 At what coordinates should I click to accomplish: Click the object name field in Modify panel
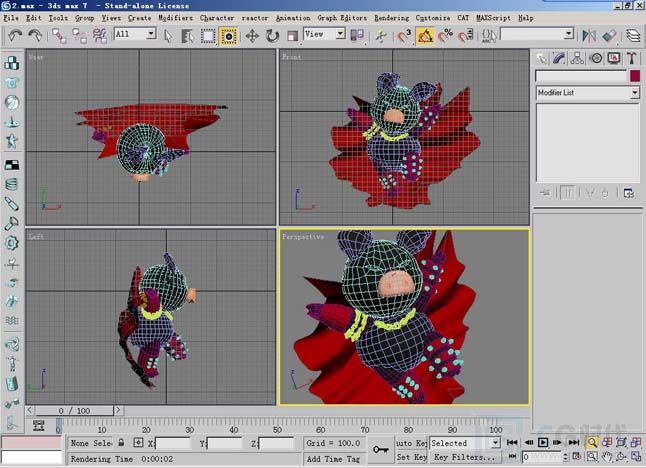581,76
